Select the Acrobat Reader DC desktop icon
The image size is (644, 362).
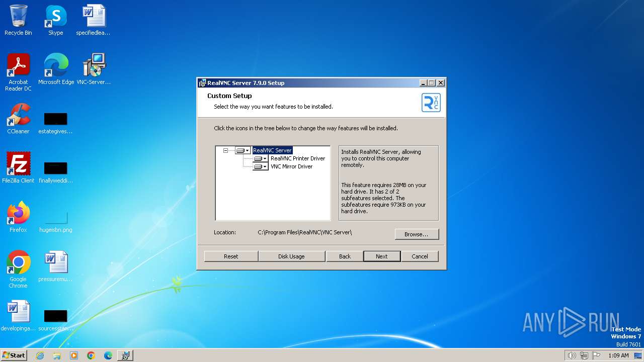pos(18,72)
